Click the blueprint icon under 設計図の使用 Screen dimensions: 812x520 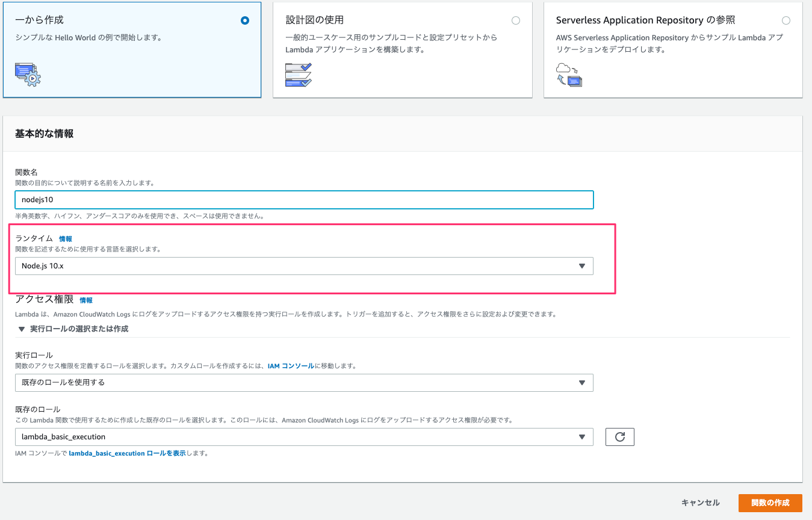point(298,75)
